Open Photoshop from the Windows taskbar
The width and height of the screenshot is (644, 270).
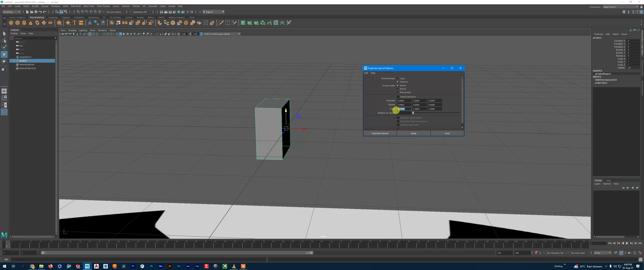(x=151, y=266)
